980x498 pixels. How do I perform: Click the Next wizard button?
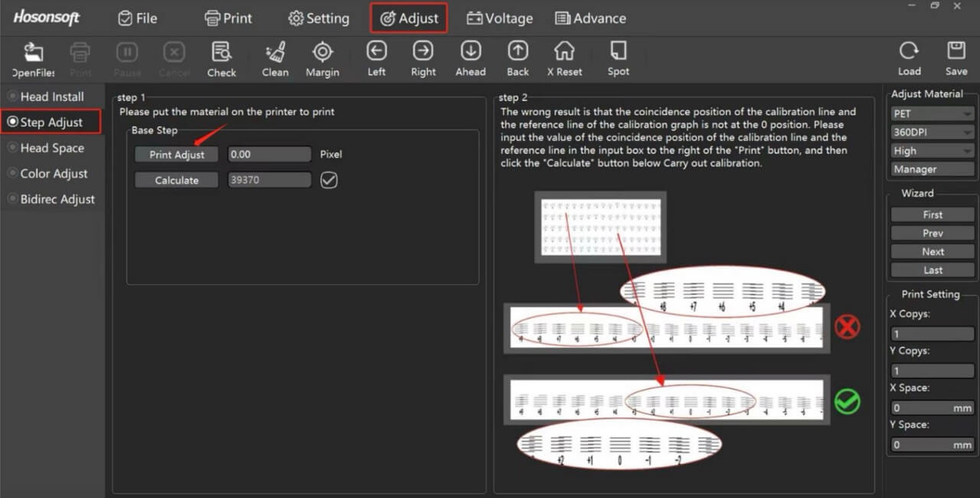point(932,251)
